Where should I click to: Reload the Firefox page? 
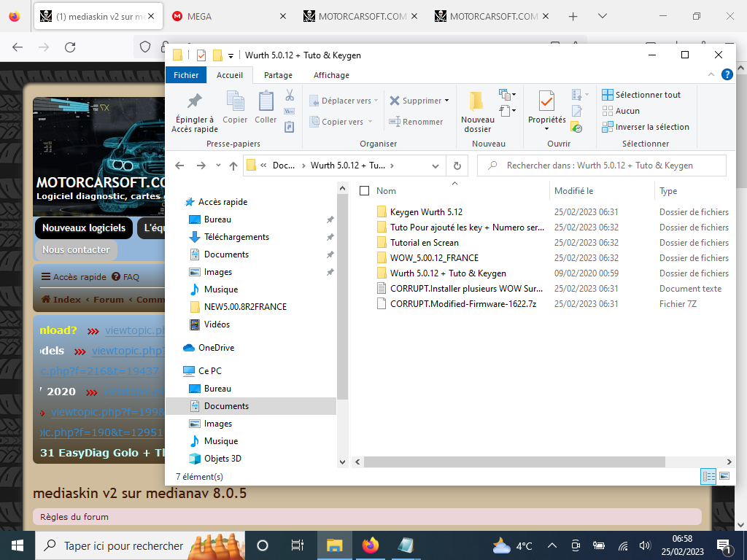(70, 47)
